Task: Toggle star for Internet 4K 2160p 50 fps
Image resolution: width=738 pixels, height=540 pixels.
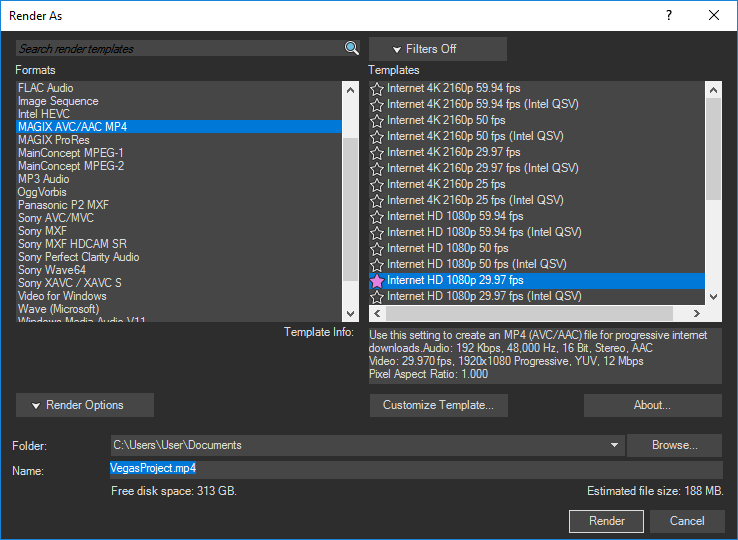Action: coord(377,121)
